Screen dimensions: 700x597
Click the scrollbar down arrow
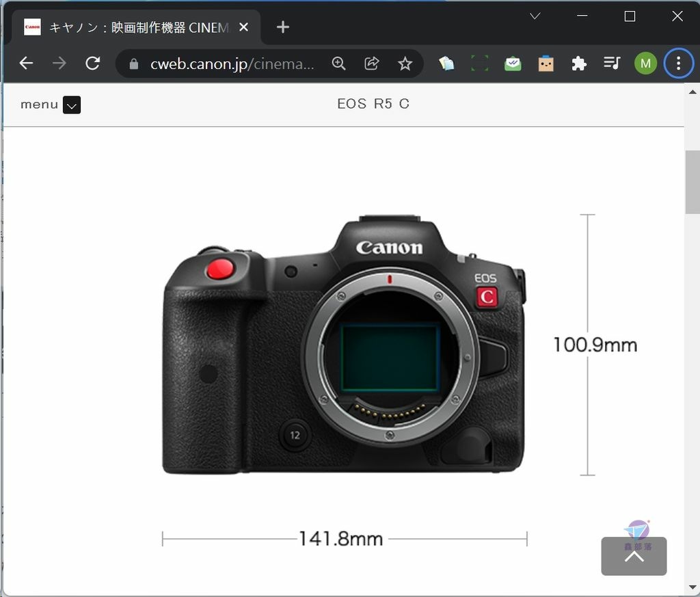pyautogui.click(x=692, y=587)
